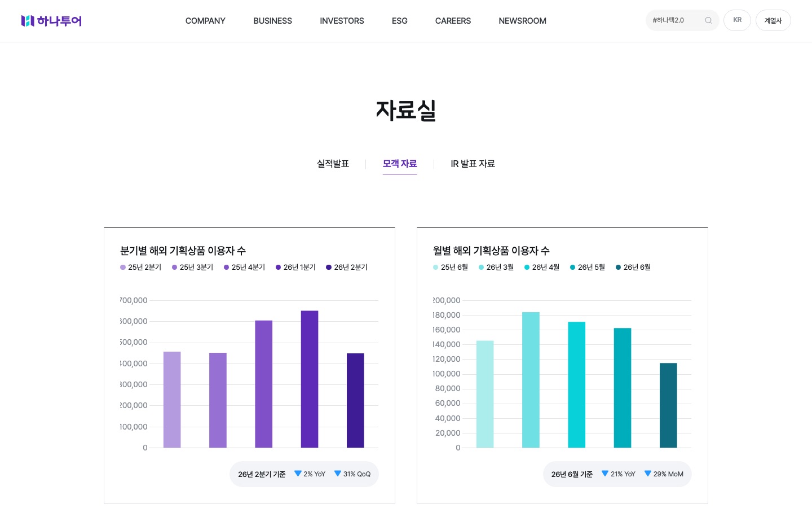Click the 26년 6월 기준 label
The height and width of the screenshot is (508, 812).
(572, 474)
